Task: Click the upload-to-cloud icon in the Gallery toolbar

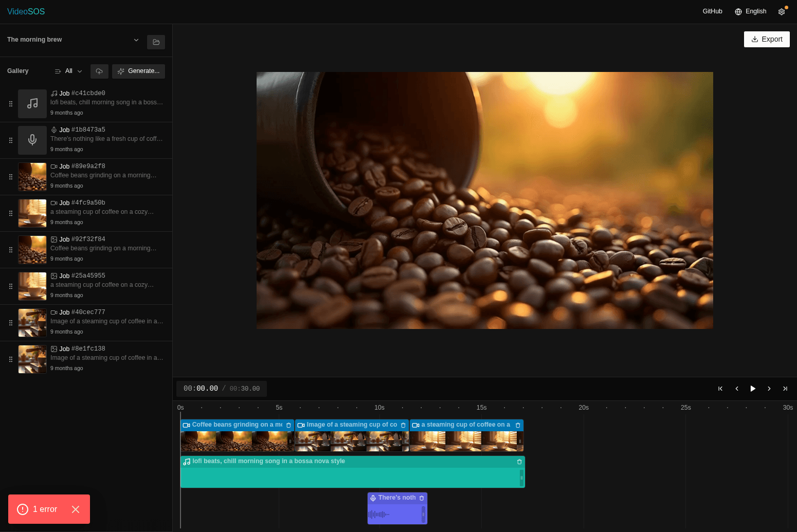Action: [99, 71]
